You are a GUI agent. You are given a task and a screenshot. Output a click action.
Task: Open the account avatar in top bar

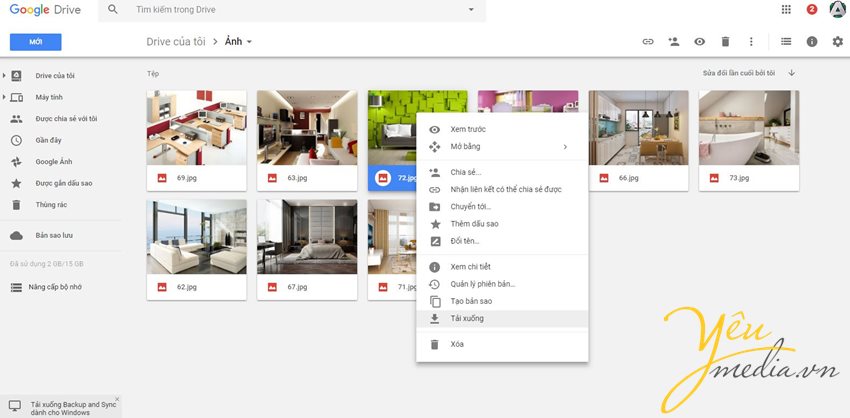pyautogui.click(x=838, y=9)
